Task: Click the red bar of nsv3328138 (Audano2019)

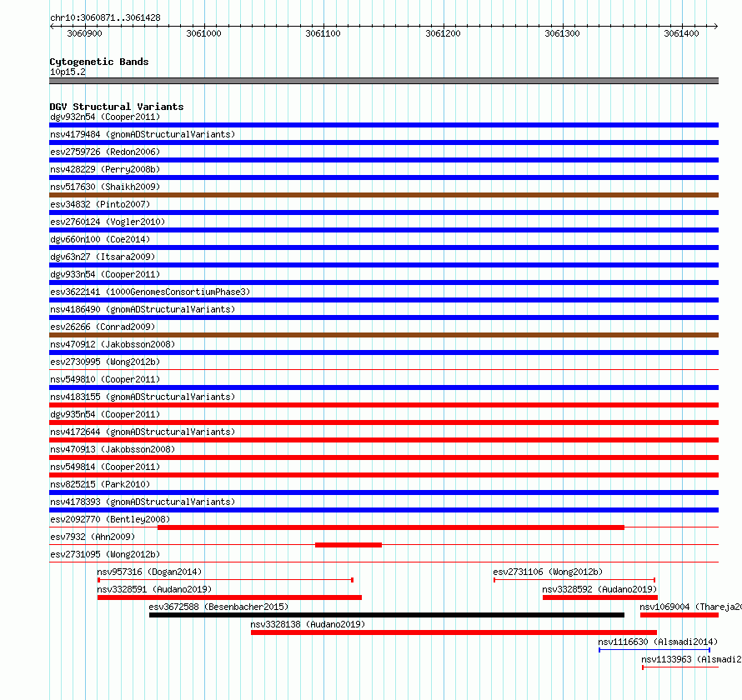Action: pyautogui.click(x=454, y=632)
